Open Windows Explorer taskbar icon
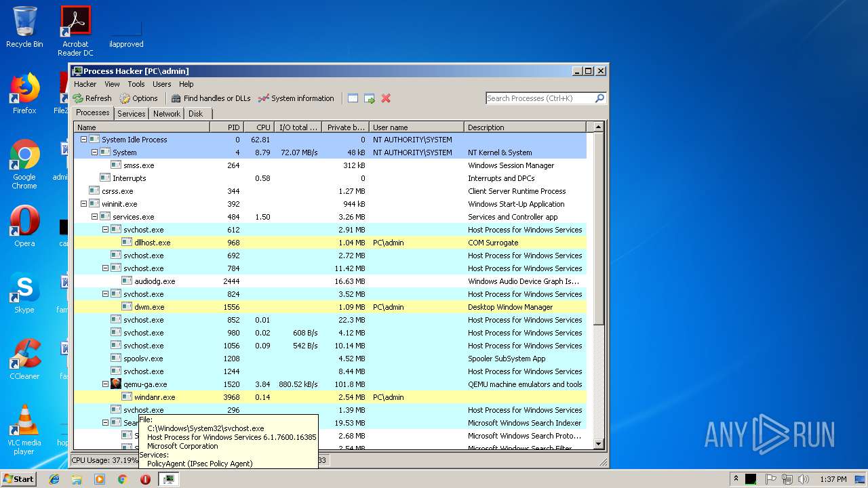This screenshot has height=488, width=868. point(77,479)
